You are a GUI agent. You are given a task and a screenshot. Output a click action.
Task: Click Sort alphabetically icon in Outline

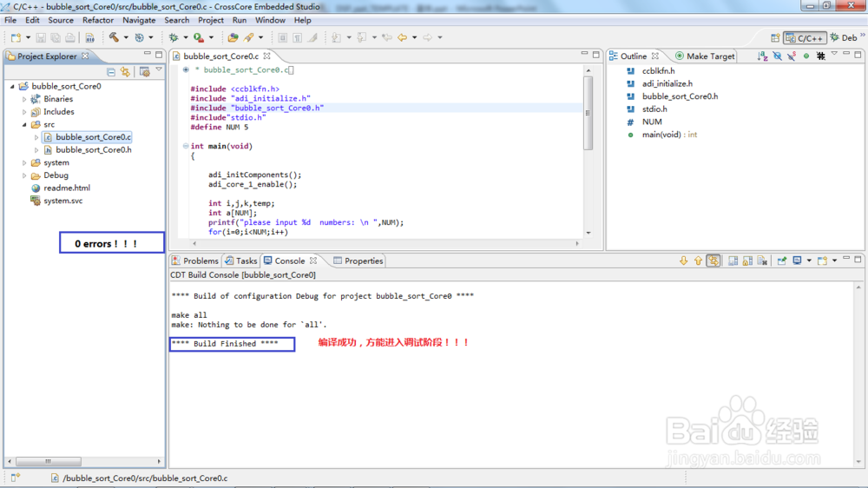(763, 56)
